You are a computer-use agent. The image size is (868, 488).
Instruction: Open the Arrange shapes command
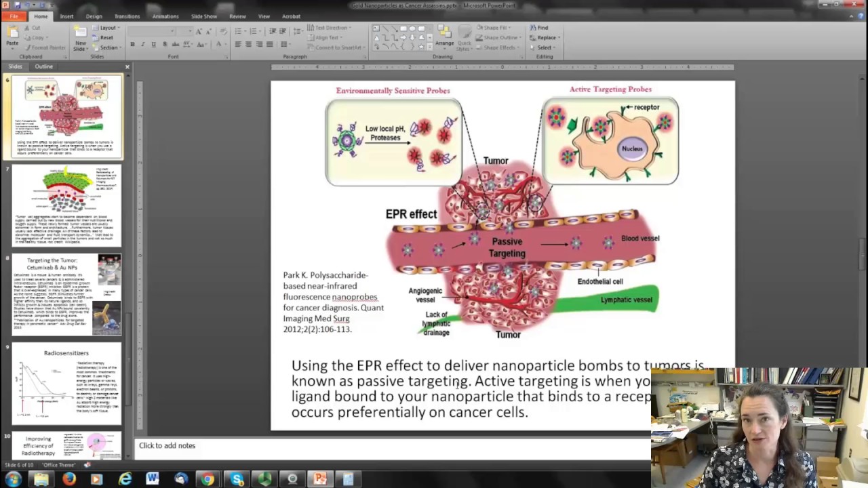pyautogui.click(x=444, y=37)
